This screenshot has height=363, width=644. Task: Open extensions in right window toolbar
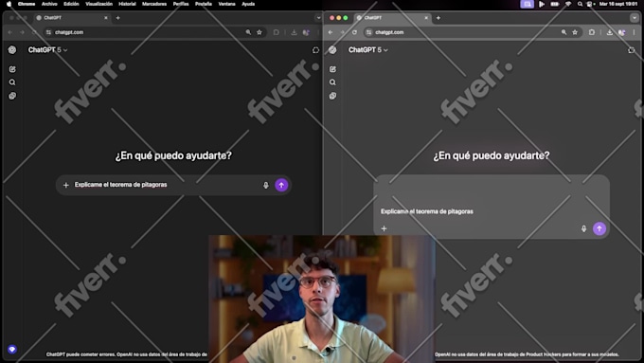(591, 32)
